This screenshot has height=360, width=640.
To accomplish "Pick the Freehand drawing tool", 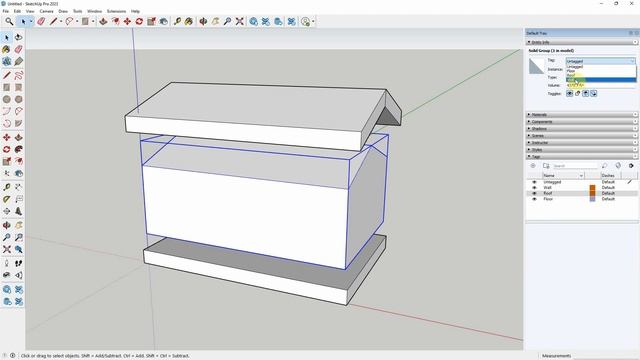I will click(18, 75).
